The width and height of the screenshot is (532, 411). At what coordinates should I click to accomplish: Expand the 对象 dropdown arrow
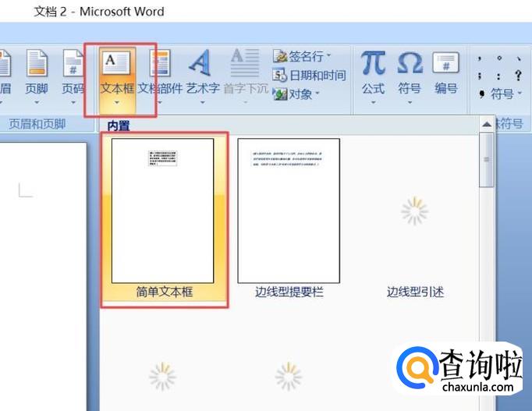click(x=317, y=93)
